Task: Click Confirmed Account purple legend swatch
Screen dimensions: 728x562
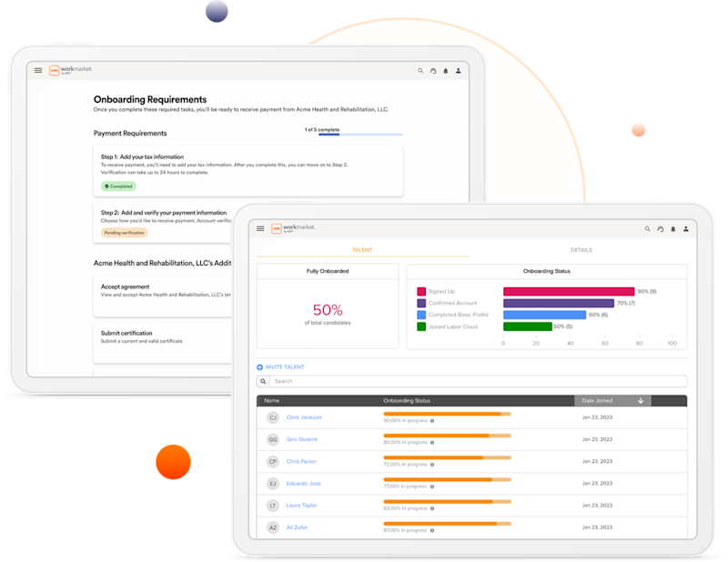Action: (421, 303)
